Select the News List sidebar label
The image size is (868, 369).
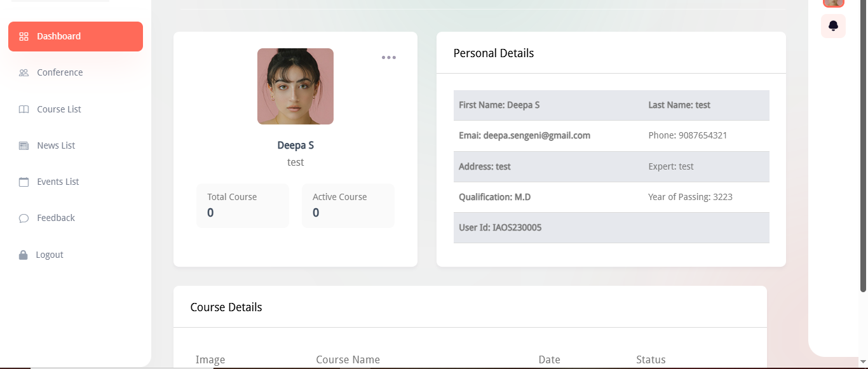click(56, 145)
